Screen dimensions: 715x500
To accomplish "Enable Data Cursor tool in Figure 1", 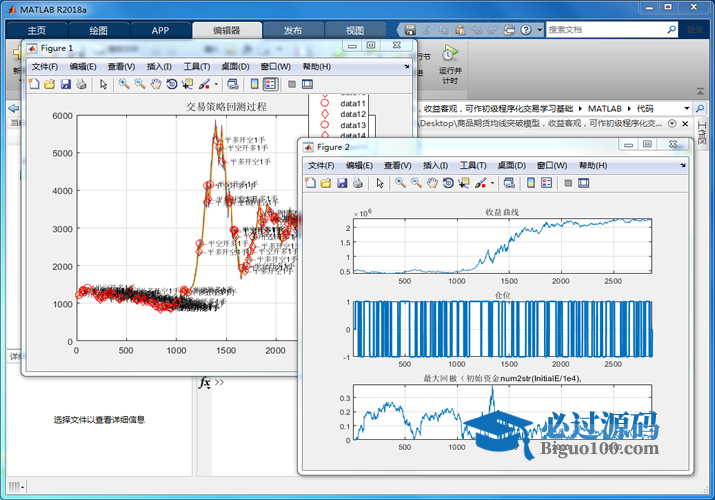I will pyautogui.click(x=187, y=84).
